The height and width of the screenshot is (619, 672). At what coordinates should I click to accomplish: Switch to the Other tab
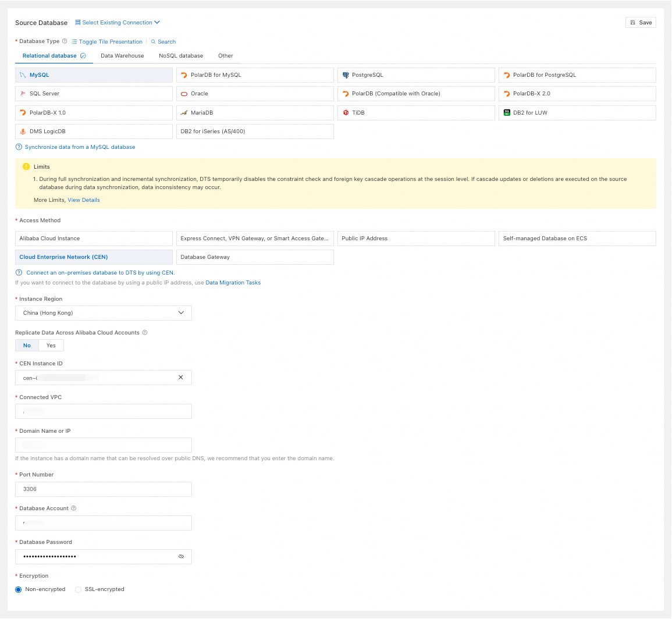tap(225, 56)
